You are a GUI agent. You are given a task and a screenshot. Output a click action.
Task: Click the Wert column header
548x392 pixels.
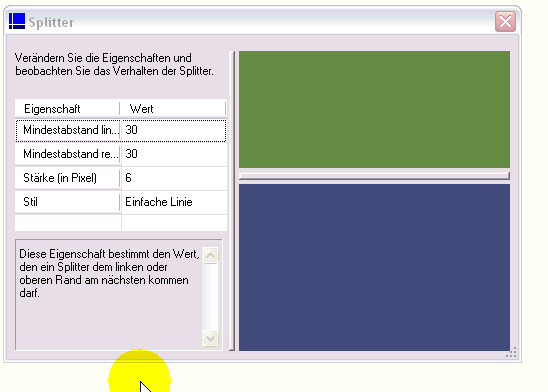(173, 109)
